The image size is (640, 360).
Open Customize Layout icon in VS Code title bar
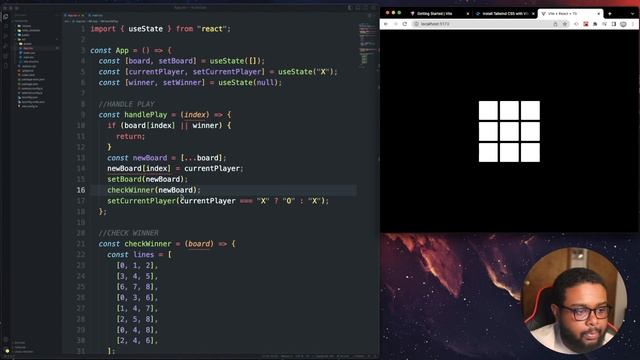click(x=373, y=8)
